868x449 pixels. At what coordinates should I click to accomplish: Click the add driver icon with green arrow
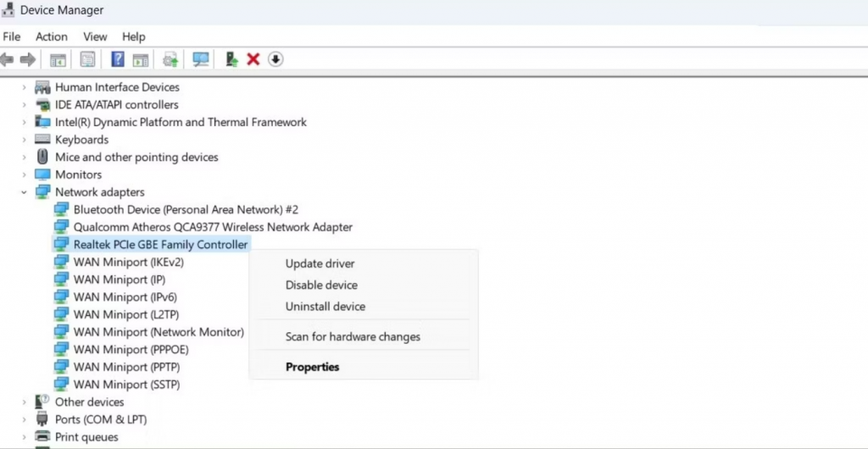tap(231, 59)
